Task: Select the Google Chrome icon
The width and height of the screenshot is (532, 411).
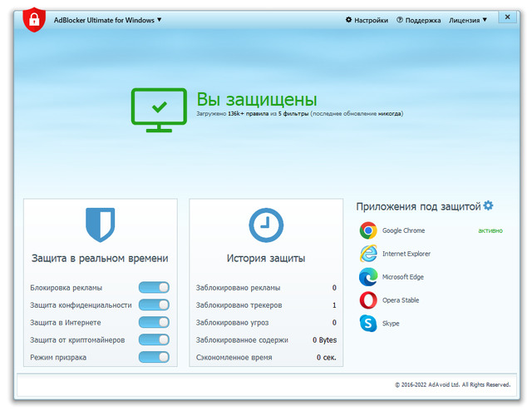Action: pyautogui.click(x=368, y=230)
